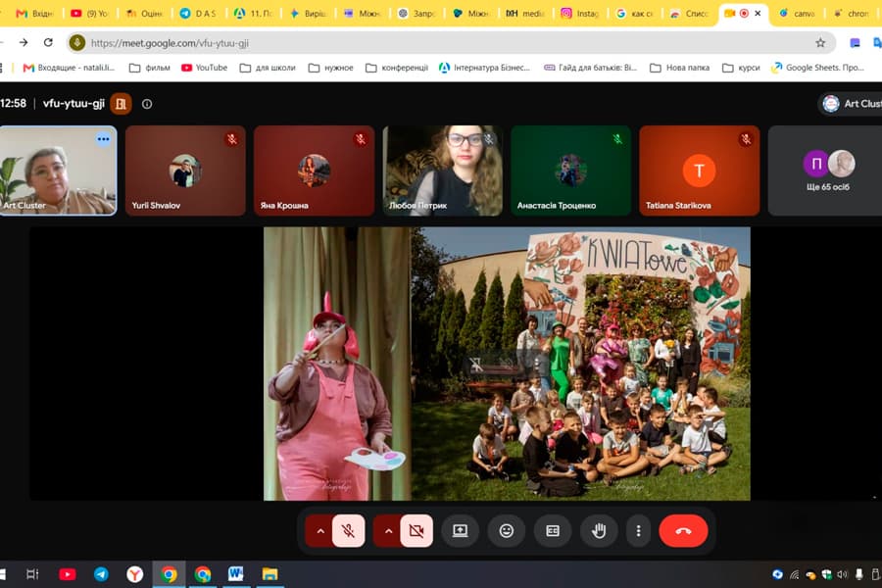Open the 'Входящие' Gmail bookmark
The image size is (882, 588).
[x=69, y=68]
